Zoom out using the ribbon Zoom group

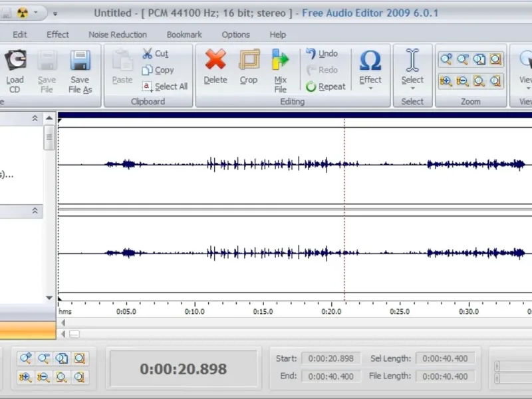point(462,59)
